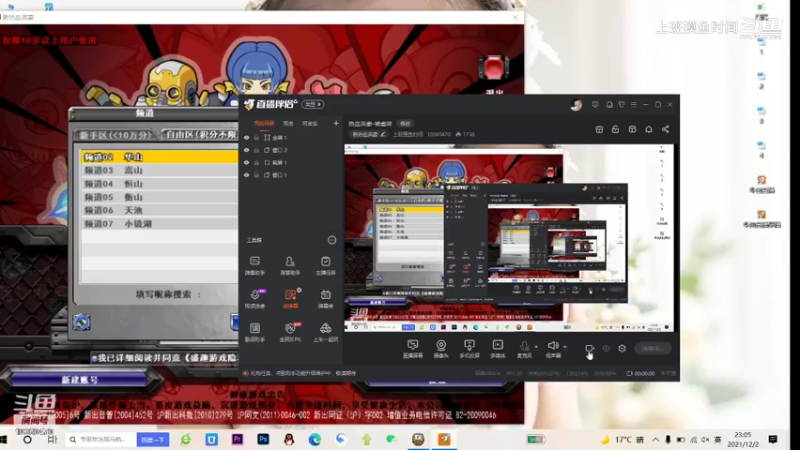Screen dimensions: 800x450
Task: Click the 扬声器 speaker icon
Action: [x=553, y=346]
